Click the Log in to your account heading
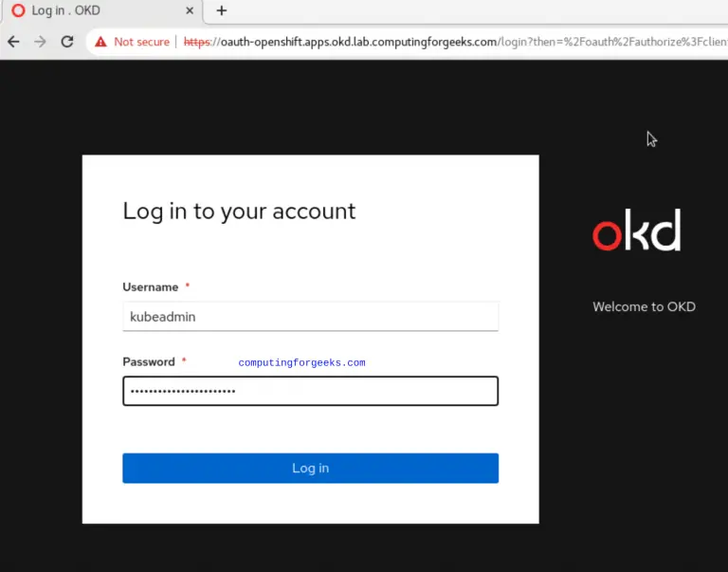This screenshot has height=572, width=728. (239, 211)
